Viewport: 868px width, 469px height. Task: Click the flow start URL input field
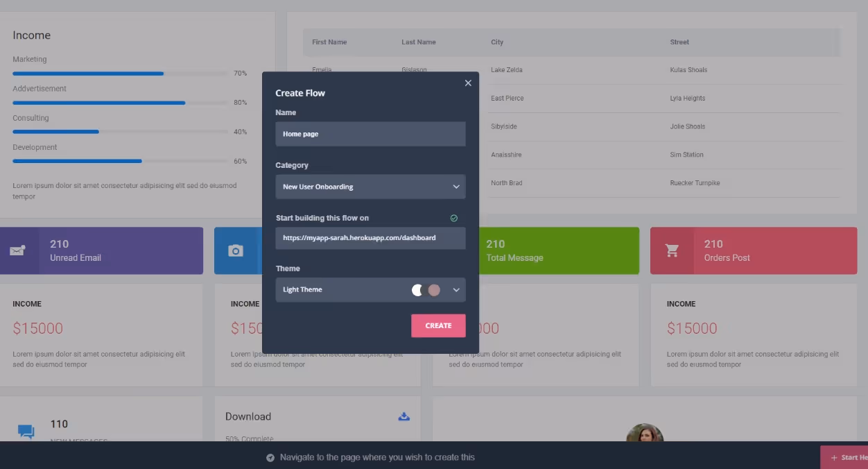(x=370, y=237)
